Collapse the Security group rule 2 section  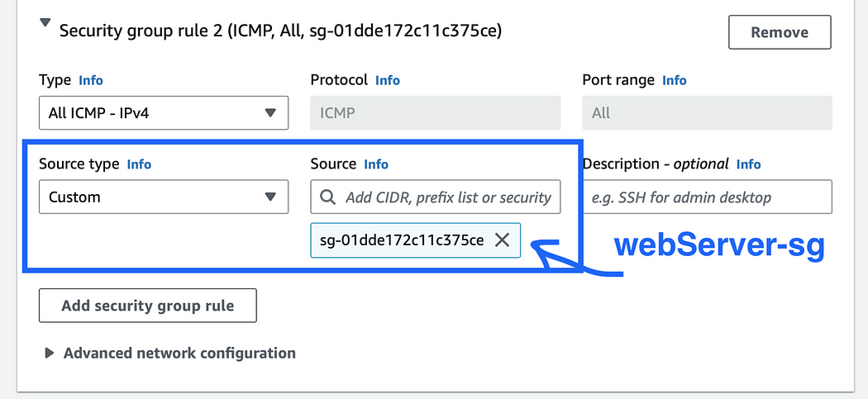[x=45, y=23]
